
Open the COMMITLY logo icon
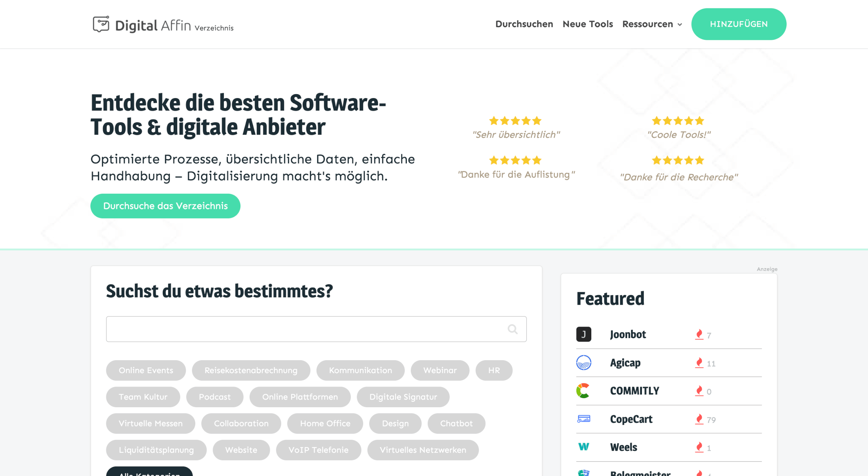tap(583, 391)
